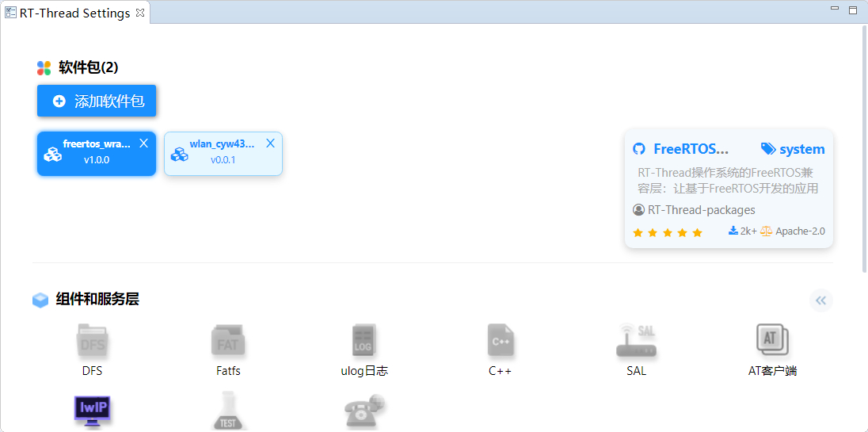868x432 pixels.
Task: Select the wlan_cyw43... v0.0.1 package card
Action: pyautogui.click(x=223, y=154)
